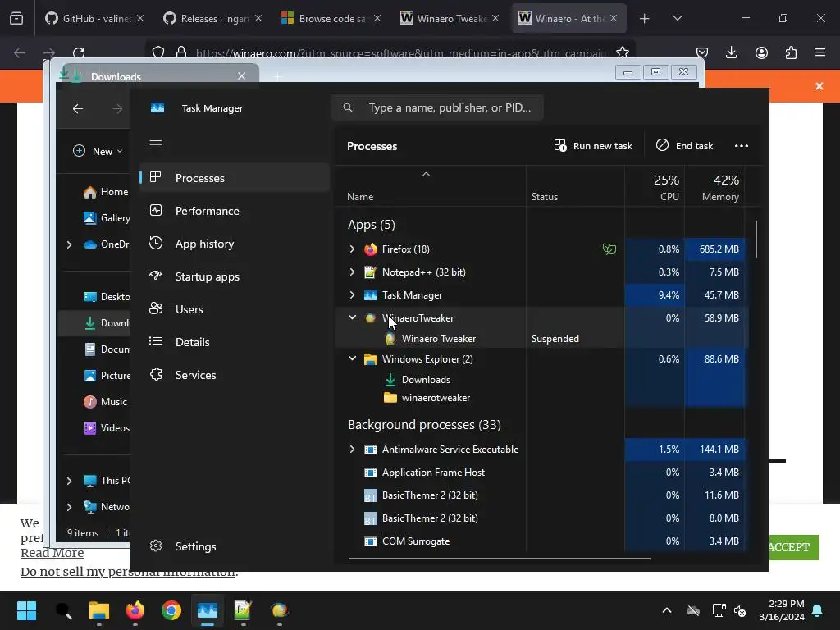This screenshot has height=630, width=840.
Task: Select the Processes page in sidebar
Action: [234, 178]
